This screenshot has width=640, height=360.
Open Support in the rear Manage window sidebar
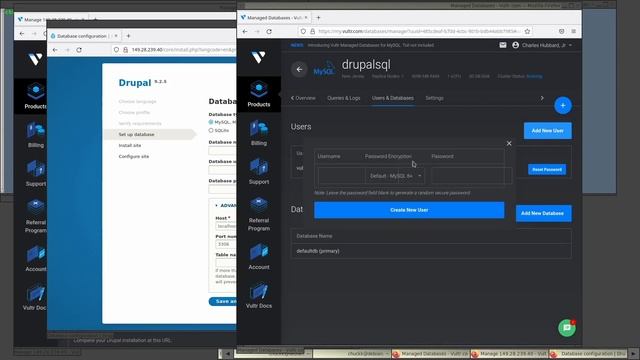pyautogui.click(x=35, y=174)
